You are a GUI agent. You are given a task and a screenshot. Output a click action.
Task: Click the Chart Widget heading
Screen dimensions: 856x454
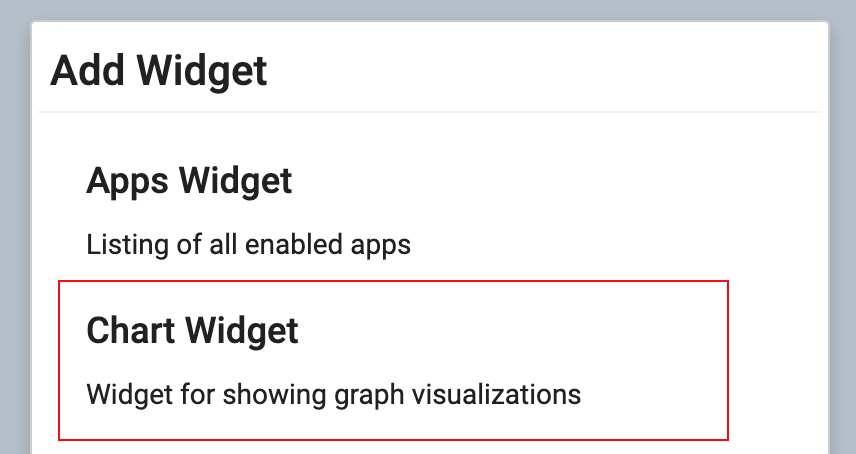[192, 330]
